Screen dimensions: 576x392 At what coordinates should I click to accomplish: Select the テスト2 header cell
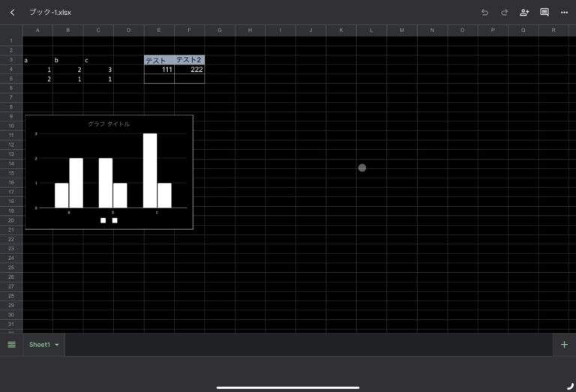coord(189,60)
